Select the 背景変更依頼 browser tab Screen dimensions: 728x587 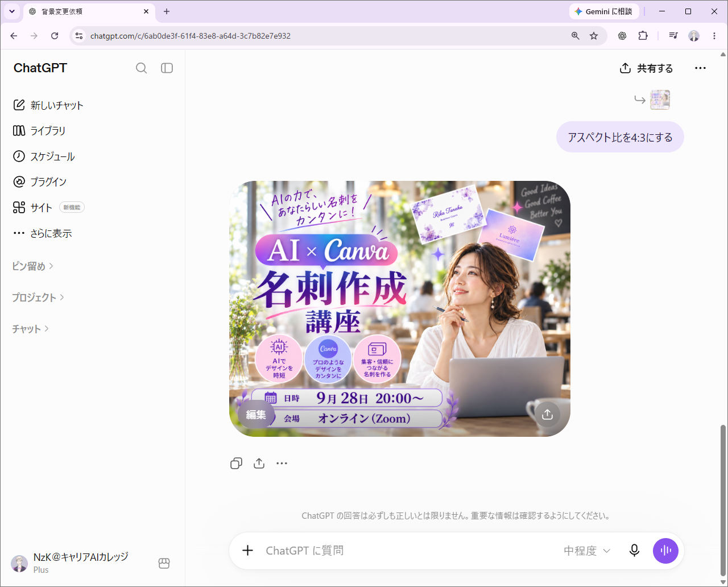point(89,11)
